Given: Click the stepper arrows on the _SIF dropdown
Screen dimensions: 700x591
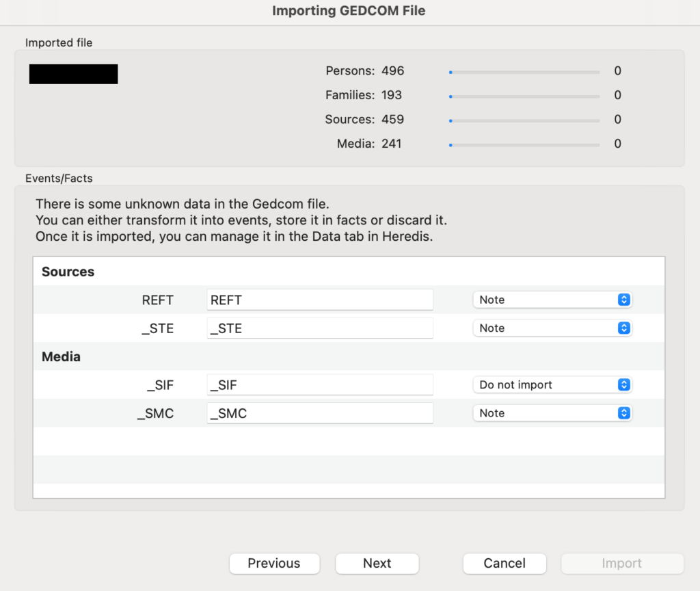Looking at the screenshot, I should (623, 384).
